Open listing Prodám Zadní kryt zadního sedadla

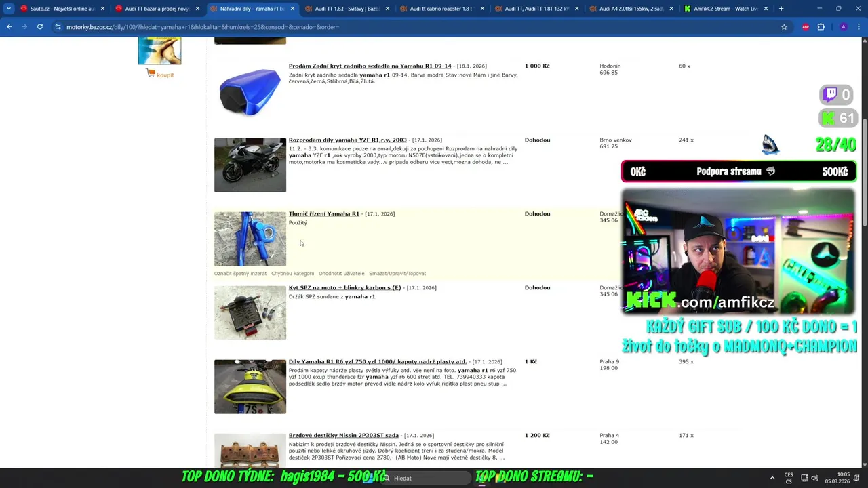[x=370, y=66]
